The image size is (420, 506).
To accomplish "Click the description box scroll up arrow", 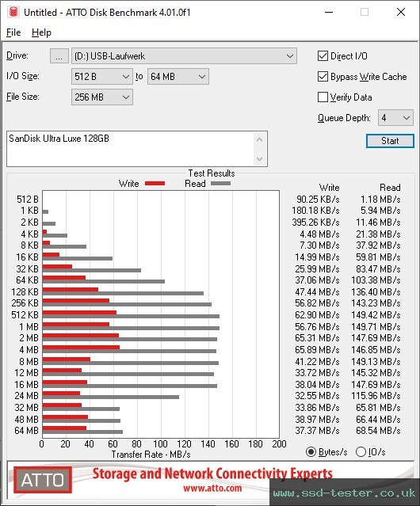I will (x=260, y=139).
